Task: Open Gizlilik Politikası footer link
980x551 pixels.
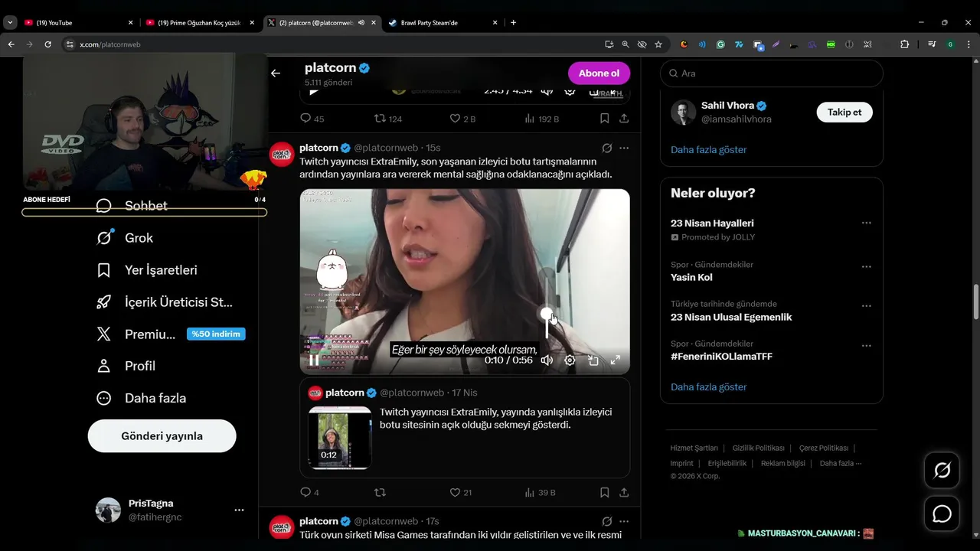Action: click(x=758, y=448)
